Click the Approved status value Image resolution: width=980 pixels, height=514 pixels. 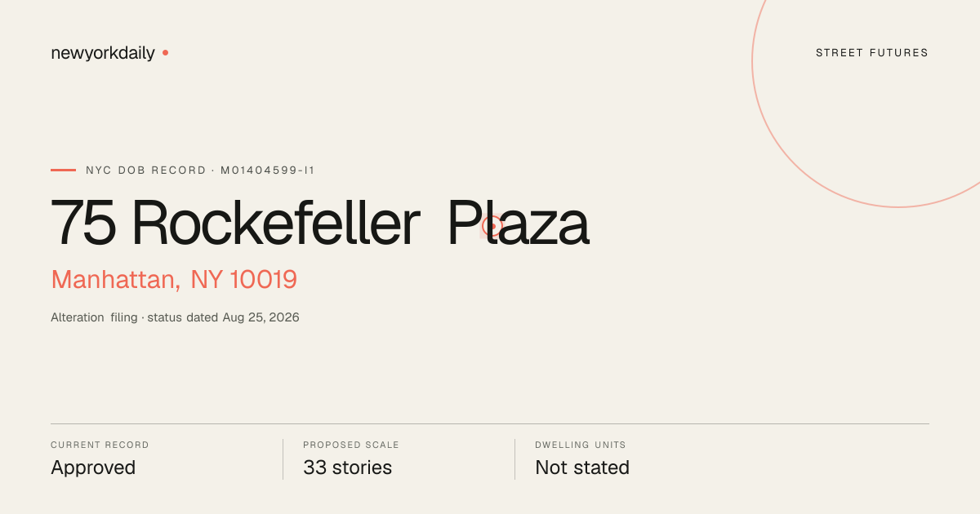click(93, 467)
